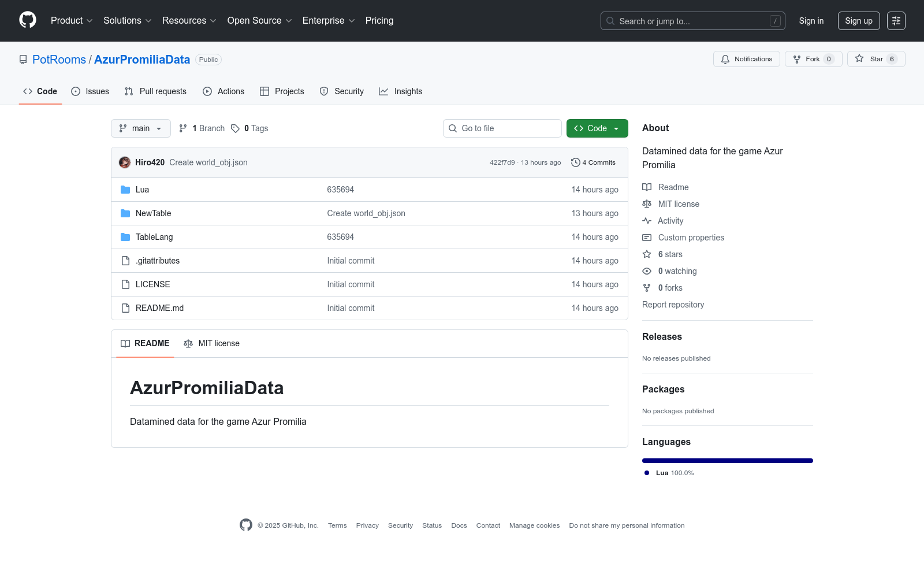Click the .gitattributes file icon

click(125, 261)
